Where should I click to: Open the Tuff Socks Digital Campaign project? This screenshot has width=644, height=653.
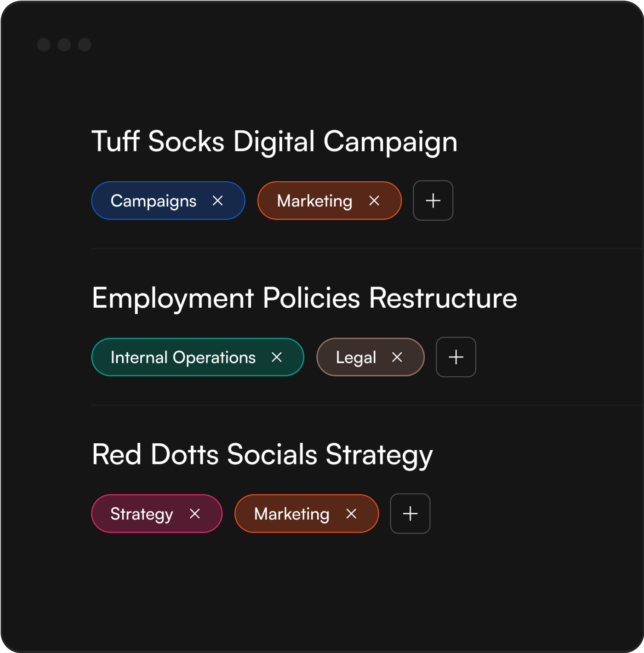tap(274, 142)
